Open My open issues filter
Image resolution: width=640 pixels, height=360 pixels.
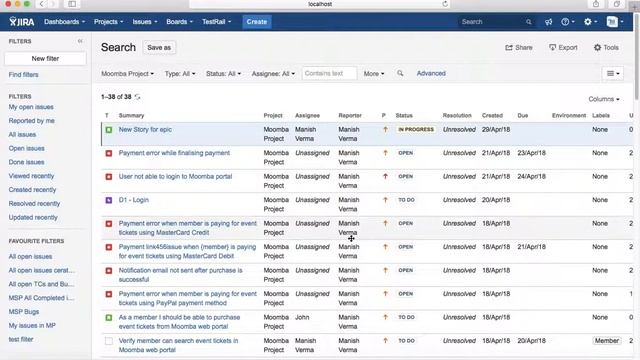click(x=31, y=107)
